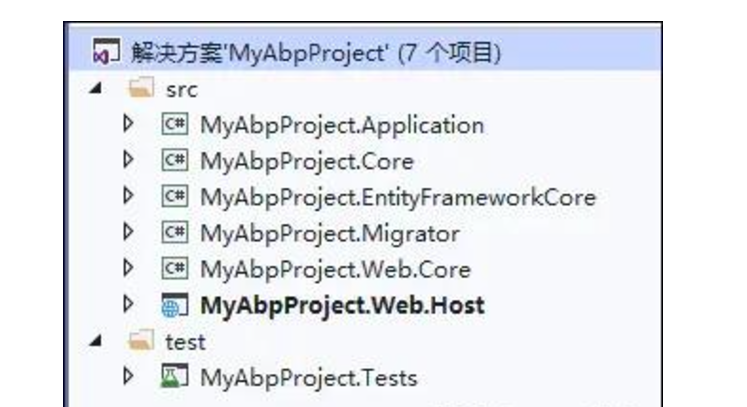Image resolution: width=747 pixels, height=407 pixels.
Task: Expand the MyAbpProject.Migrator node
Action: click(128, 232)
